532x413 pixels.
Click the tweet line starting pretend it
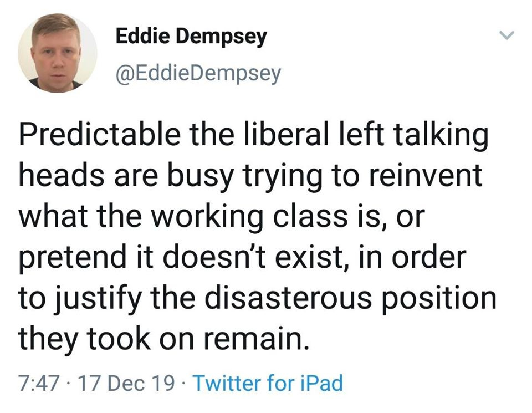[x=243, y=258]
